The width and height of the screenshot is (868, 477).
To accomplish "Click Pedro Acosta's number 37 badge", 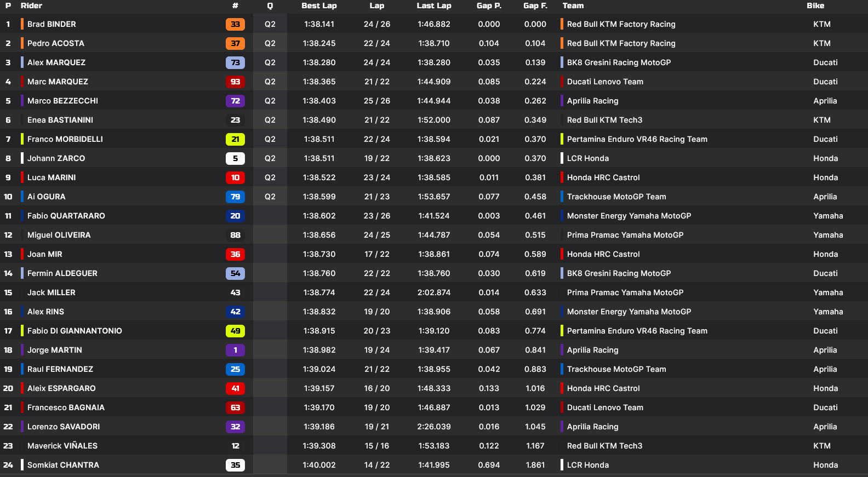I will pyautogui.click(x=235, y=43).
